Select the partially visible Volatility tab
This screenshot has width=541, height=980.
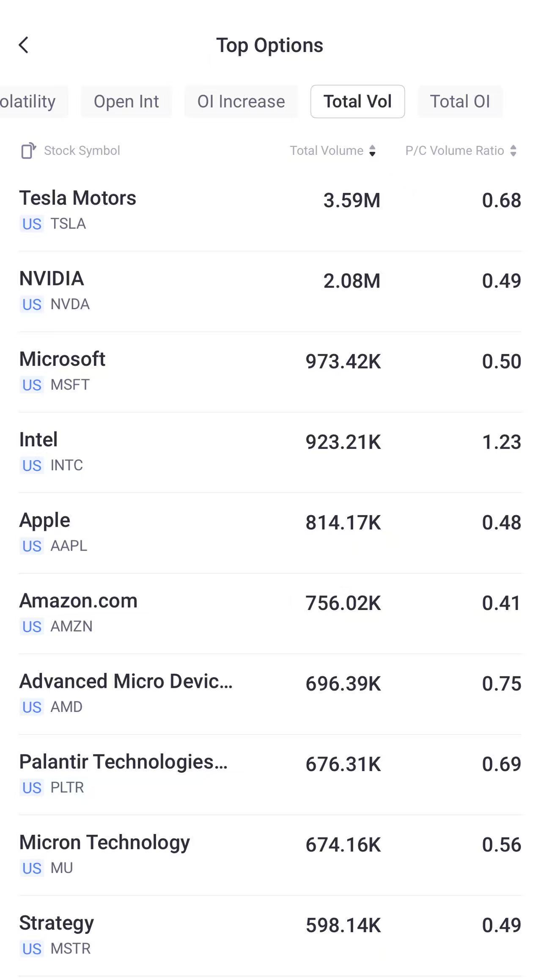30,102
